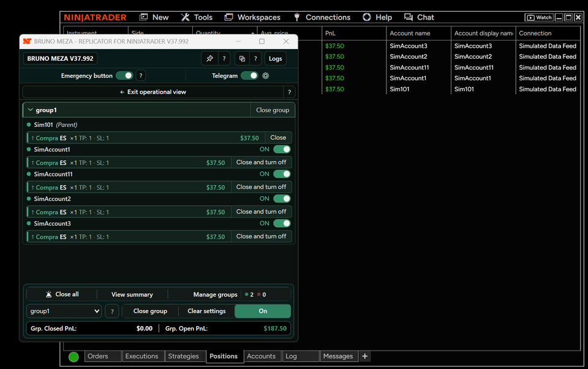Click the duplicate window icon in Replicator

pyautogui.click(x=243, y=59)
